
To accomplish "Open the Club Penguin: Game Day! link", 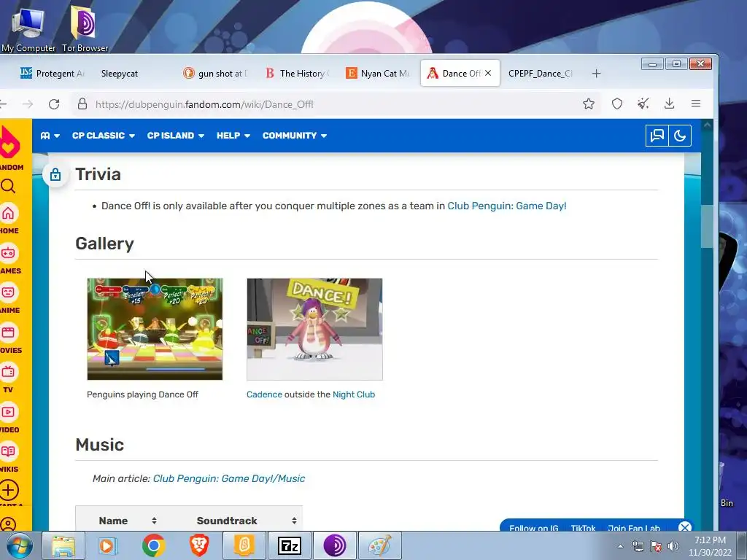I will 507,206.
